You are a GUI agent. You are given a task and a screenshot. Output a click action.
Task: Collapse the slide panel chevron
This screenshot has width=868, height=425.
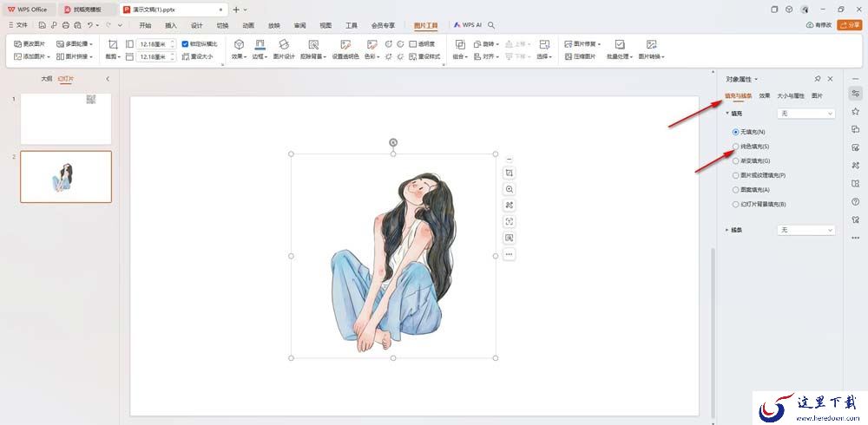(108, 79)
